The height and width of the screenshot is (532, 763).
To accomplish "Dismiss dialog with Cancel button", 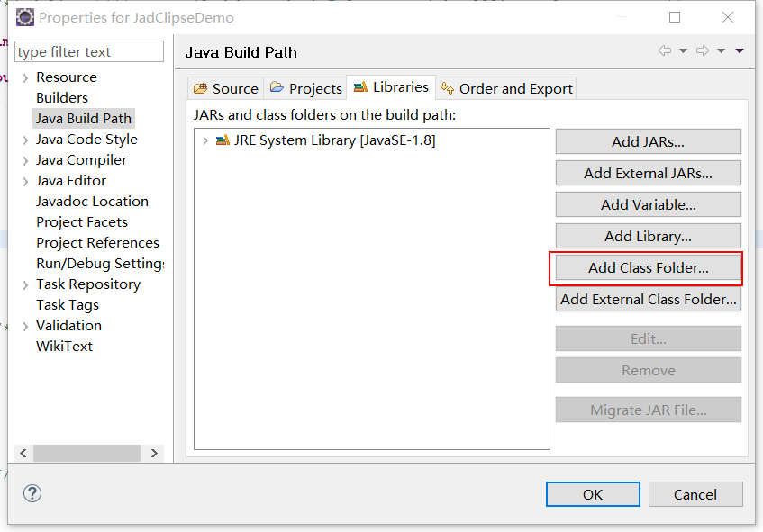I will pos(695,494).
